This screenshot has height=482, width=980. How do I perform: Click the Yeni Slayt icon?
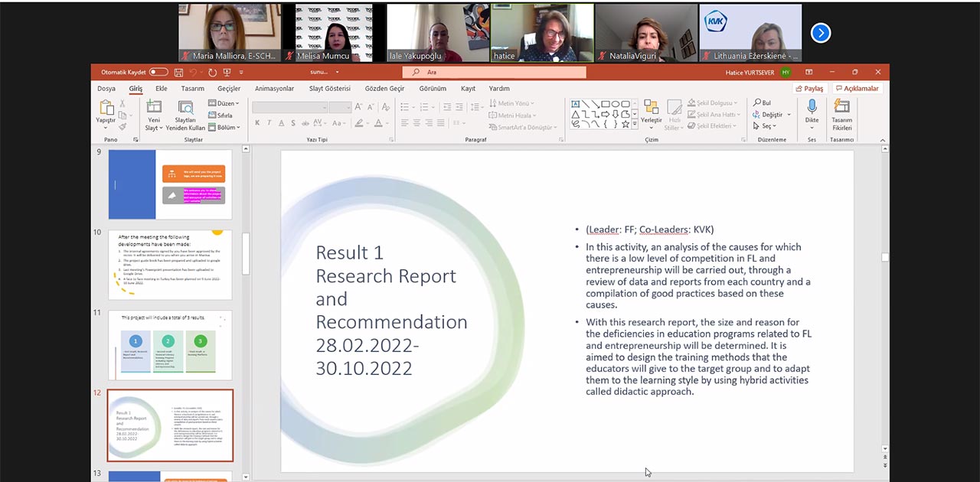pyautogui.click(x=154, y=108)
